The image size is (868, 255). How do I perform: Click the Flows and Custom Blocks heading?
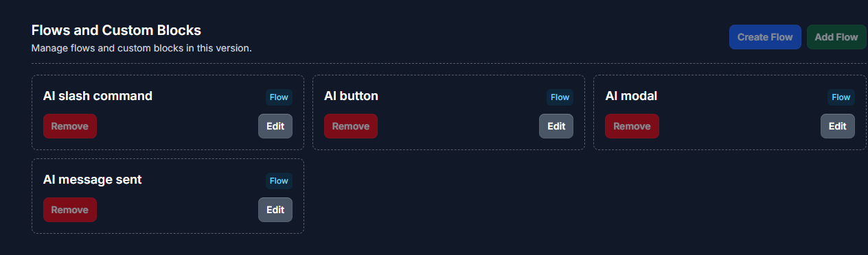tap(116, 30)
